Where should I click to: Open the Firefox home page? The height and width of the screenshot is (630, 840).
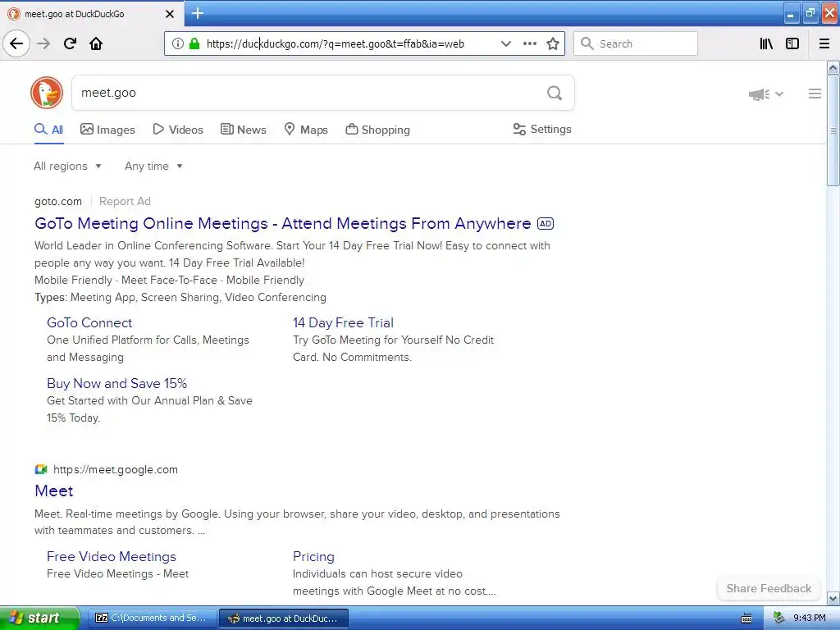point(96,43)
